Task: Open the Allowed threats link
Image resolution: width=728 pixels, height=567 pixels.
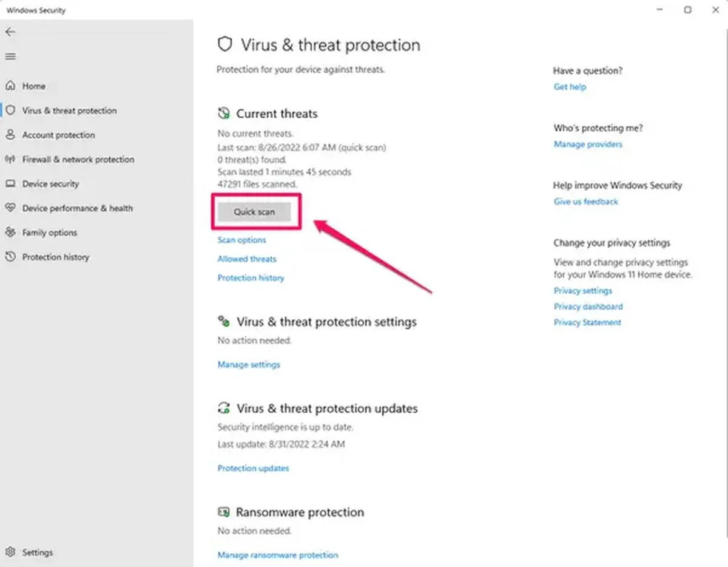Action: [x=246, y=259]
